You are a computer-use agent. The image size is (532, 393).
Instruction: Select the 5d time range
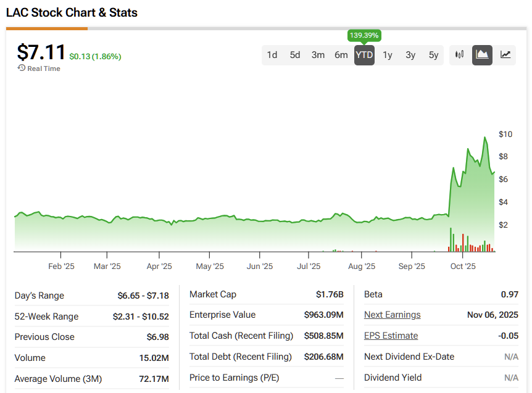coord(295,55)
